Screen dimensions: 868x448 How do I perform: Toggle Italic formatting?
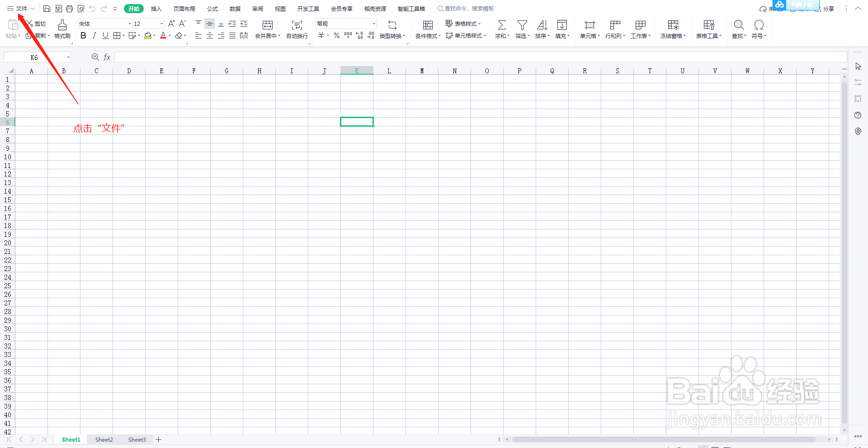coord(94,35)
